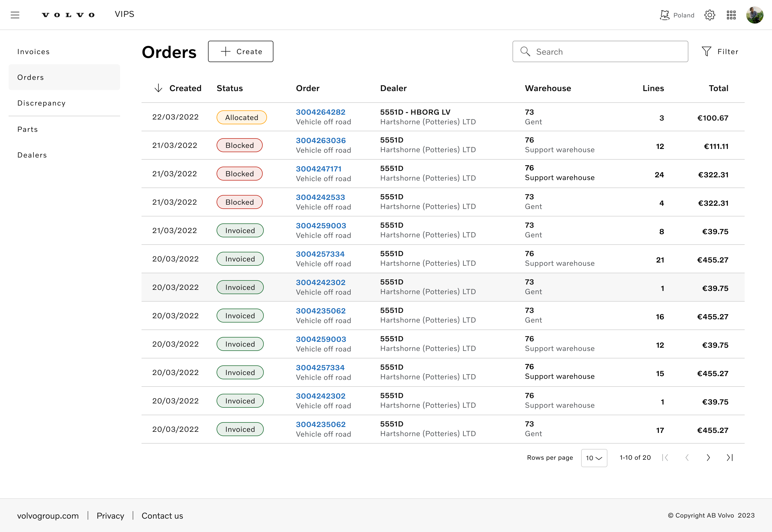Screen dimensions: 772x532
Task: Click the Order column header
Action: point(308,88)
